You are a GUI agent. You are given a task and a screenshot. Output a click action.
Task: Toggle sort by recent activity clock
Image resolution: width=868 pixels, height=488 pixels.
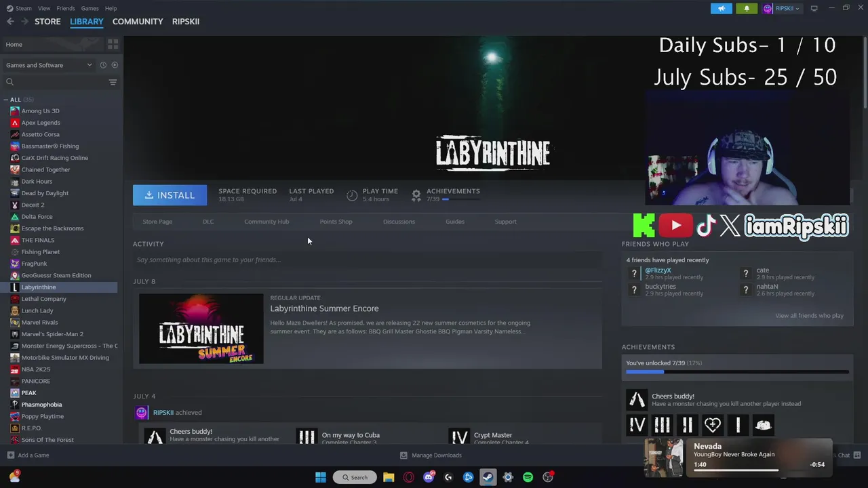pyautogui.click(x=103, y=65)
